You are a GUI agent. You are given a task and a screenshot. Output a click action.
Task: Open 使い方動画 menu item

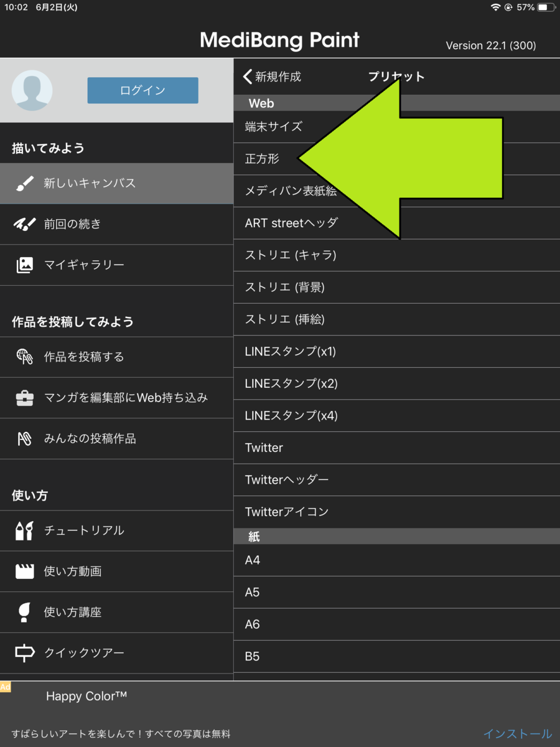[116, 571]
